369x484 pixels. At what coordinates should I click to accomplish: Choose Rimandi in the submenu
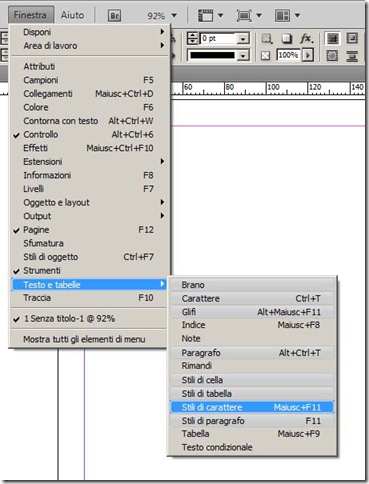252,366
